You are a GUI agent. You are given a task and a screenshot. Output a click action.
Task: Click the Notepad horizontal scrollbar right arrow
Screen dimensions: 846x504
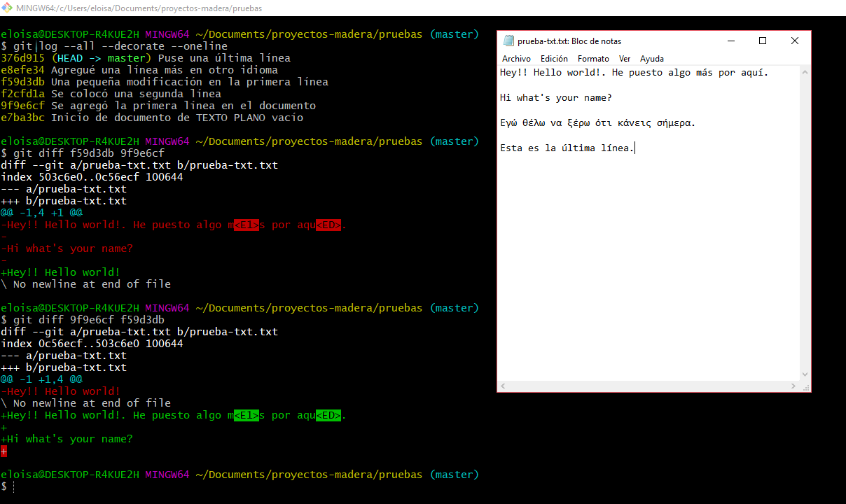(793, 386)
